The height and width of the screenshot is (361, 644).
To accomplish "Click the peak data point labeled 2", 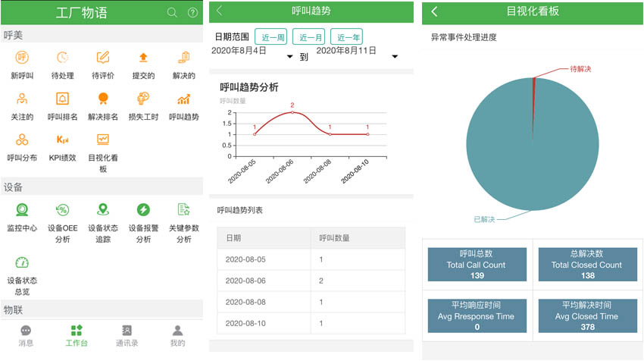I will point(292,112).
